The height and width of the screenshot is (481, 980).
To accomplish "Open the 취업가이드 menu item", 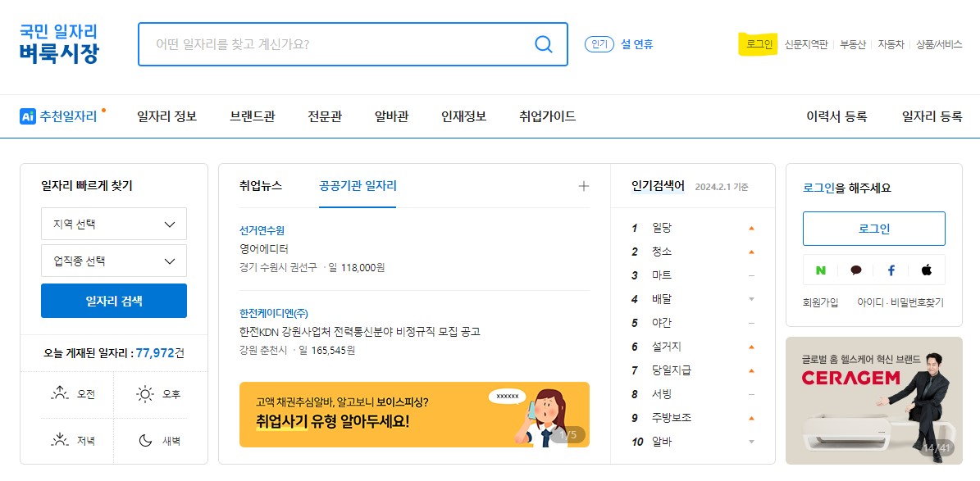I will pos(546,116).
